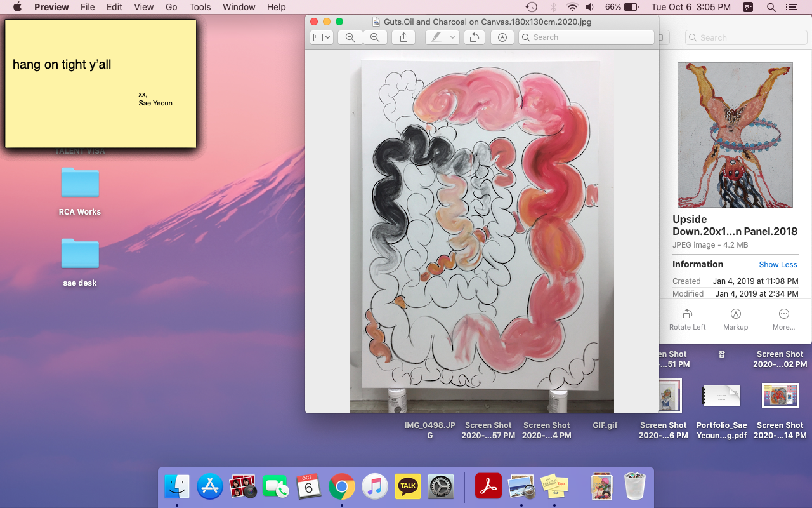Open Spotlight search in the menu bar

771,7
